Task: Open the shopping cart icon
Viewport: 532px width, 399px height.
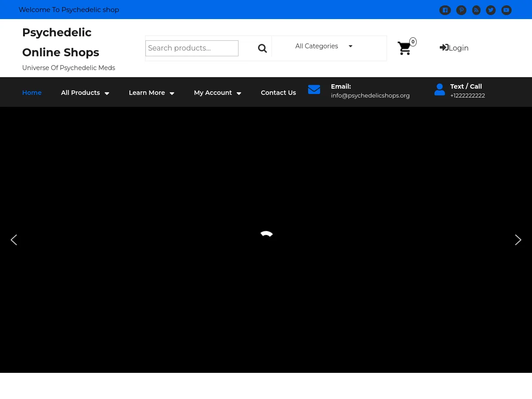Action: point(404,48)
